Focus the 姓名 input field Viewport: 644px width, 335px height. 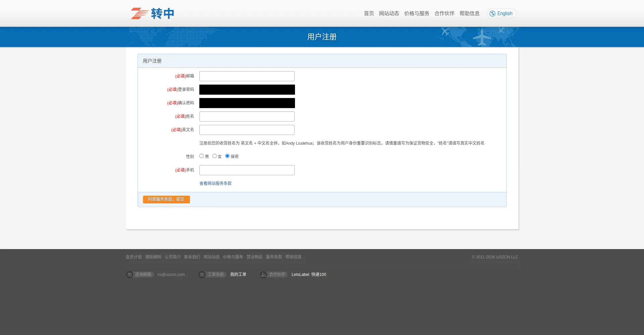pyautogui.click(x=247, y=116)
